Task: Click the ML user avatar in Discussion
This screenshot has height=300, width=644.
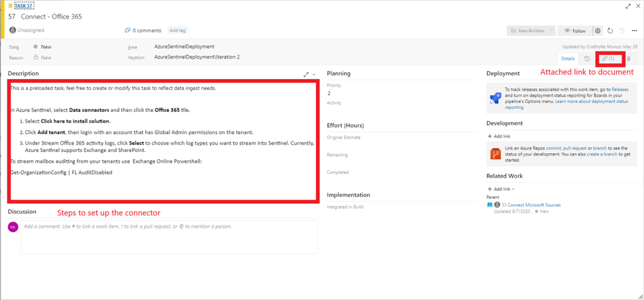Action: 13,227
